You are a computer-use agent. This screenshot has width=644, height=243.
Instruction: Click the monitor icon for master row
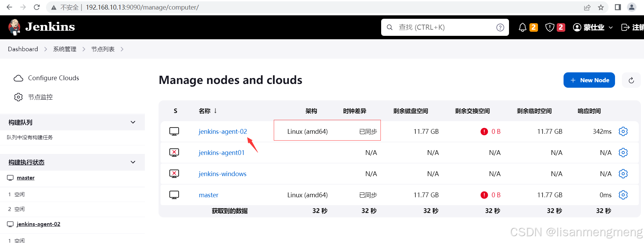[x=174, y=195]
